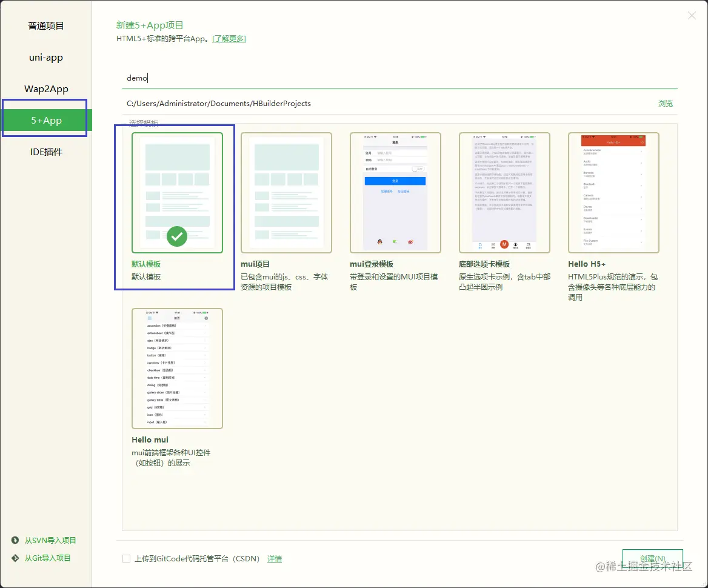Select the Hello mui template thumbnail
The height and width of the screenshot is (588, 708).
[177, 369]
